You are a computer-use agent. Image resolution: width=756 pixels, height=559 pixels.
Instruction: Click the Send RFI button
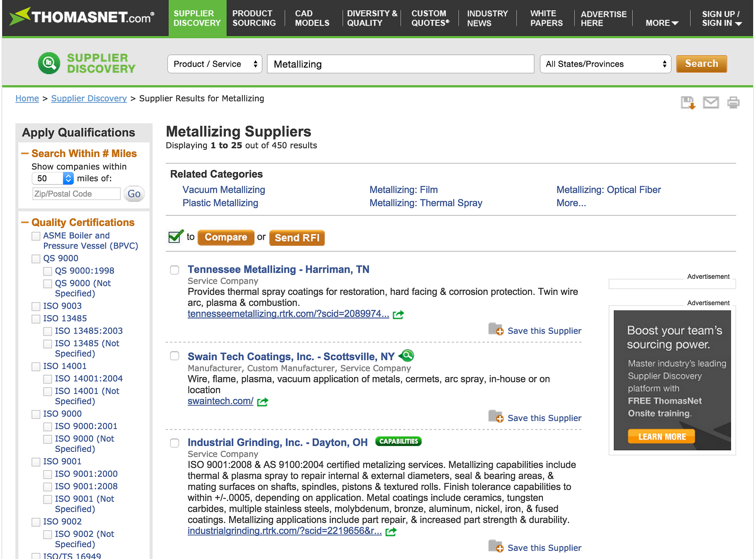pos(297,238)
